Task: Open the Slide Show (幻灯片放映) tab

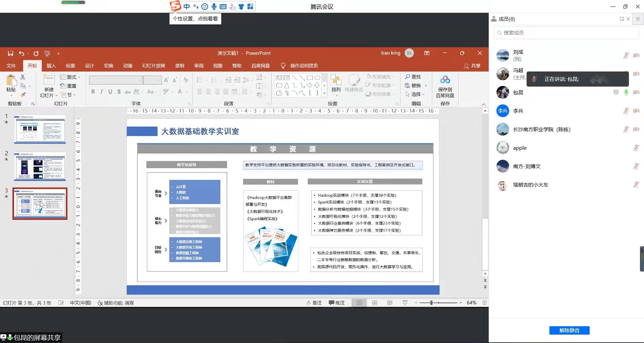Action: 154,66
